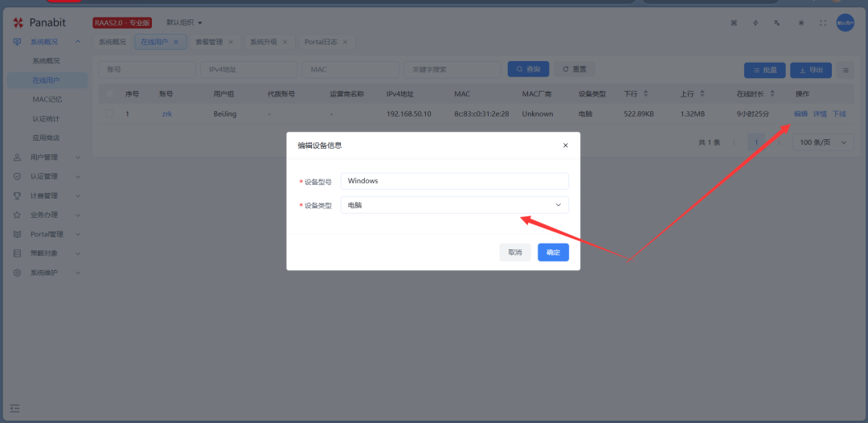Select page number 1 in pagination

click(x=756, y=142)
